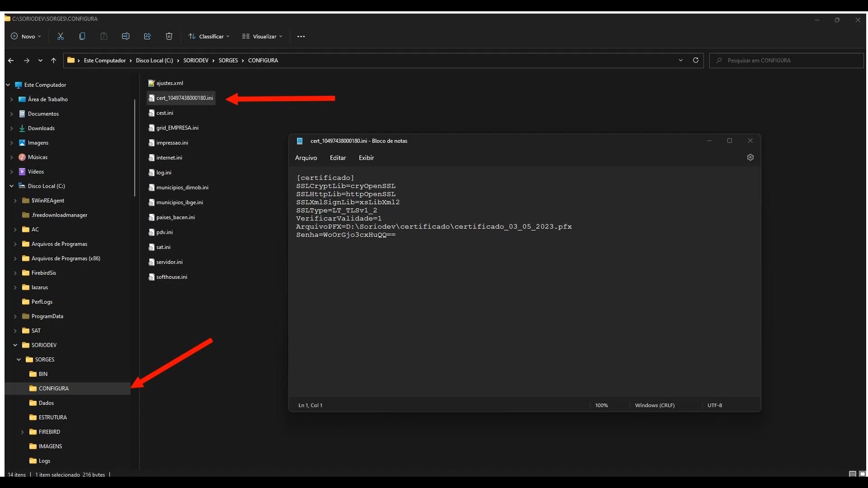Click SORGES in the address breadcrumb
This screenshot has width=868, height=488.
click(x=228, y=60)
